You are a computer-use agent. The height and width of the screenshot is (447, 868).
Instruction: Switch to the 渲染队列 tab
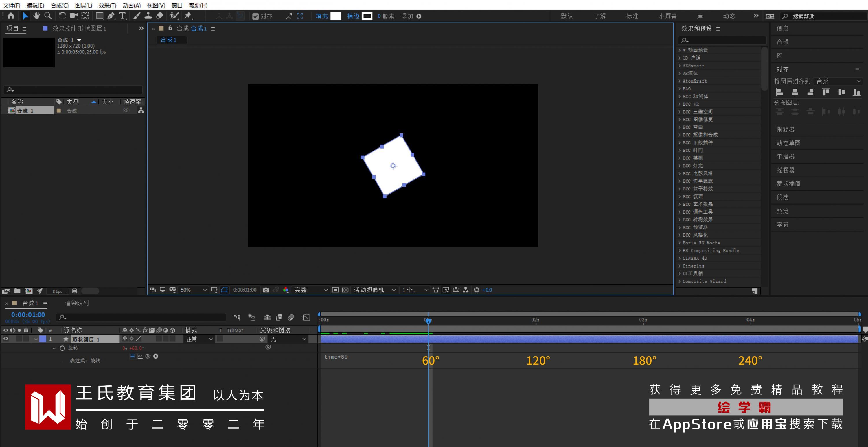[77, 303]
